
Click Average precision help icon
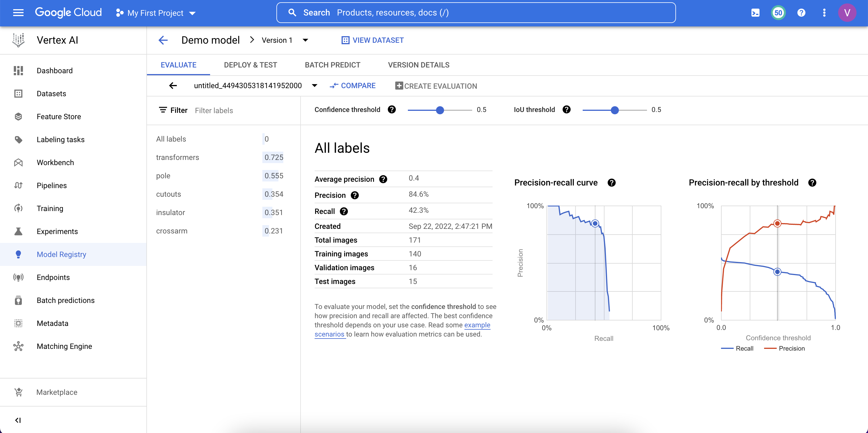coord(383,179)
